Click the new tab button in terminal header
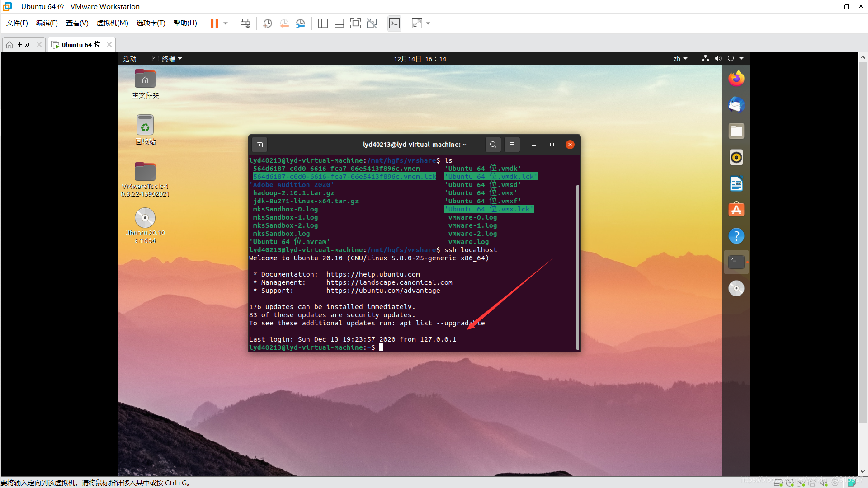The height and width of the screenshot is (488, 868). (259, 145)
